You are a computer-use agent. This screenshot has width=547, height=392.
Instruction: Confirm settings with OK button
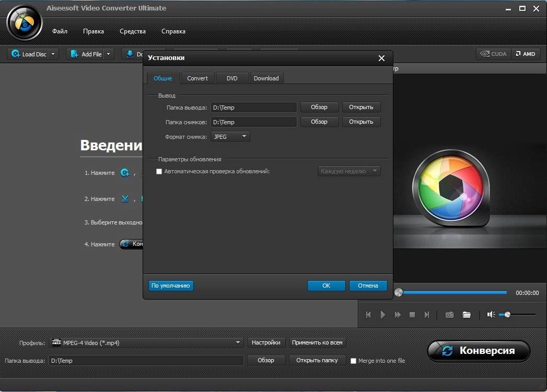(x=326, y=286)
